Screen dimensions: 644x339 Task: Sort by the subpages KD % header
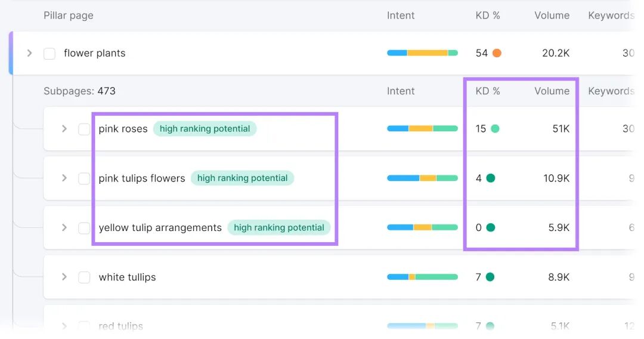pos(488,91)
